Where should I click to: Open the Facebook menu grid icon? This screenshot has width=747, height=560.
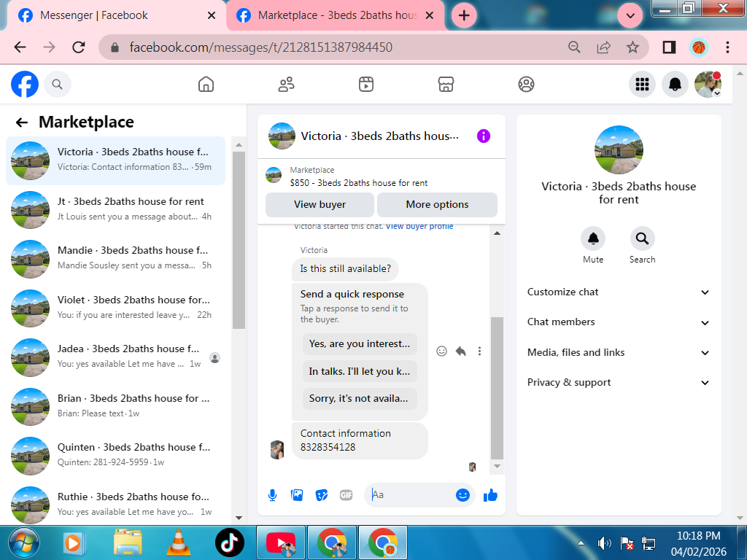pyautogui.click(x=642, y=85)
